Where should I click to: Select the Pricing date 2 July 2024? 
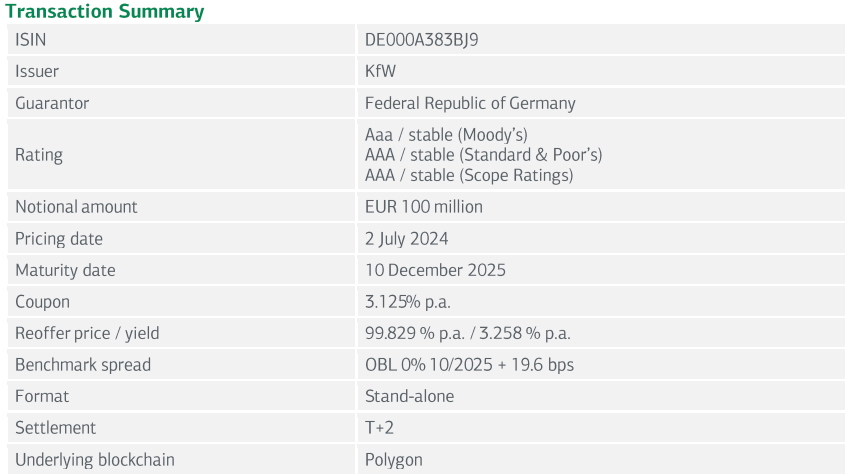click(407, 239)
